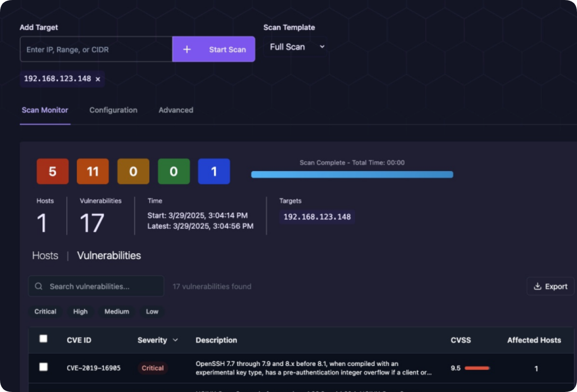This screenshot has width=577, height=392.
Task: Click the red critical count badge showing 5
Action: [52, 171]
